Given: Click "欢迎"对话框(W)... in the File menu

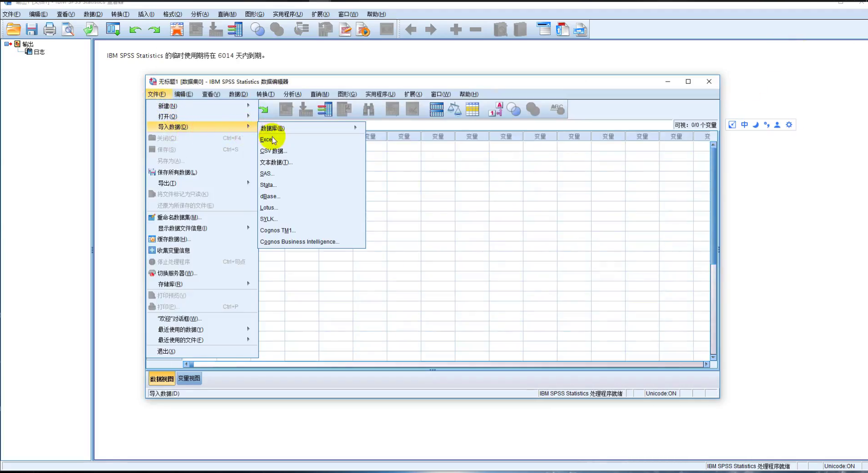Looking at the screenshot, I should tap(202, 319).
